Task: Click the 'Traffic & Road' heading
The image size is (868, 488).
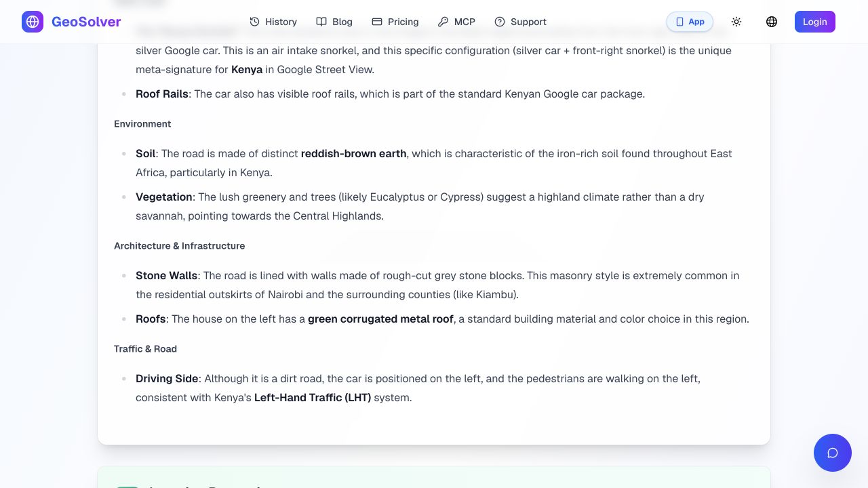Action: pos(145,348)
